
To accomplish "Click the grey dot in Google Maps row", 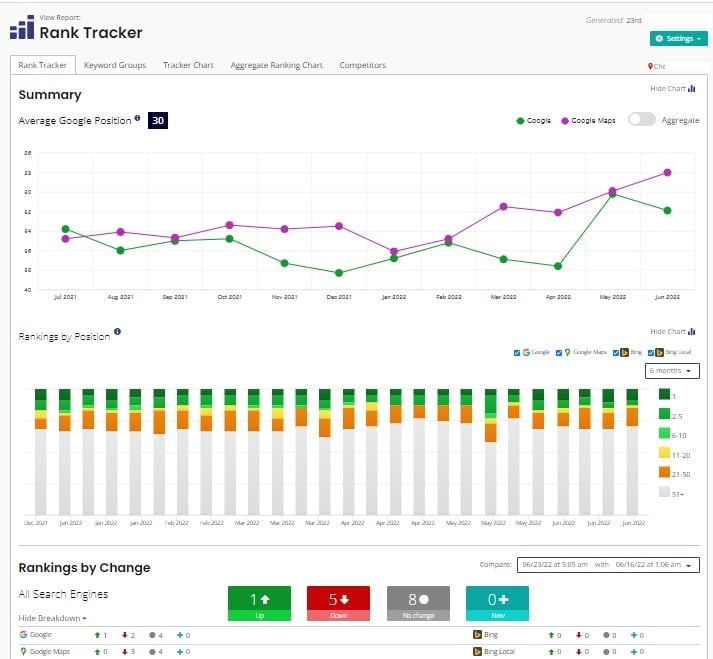I will tap(152, 652).
